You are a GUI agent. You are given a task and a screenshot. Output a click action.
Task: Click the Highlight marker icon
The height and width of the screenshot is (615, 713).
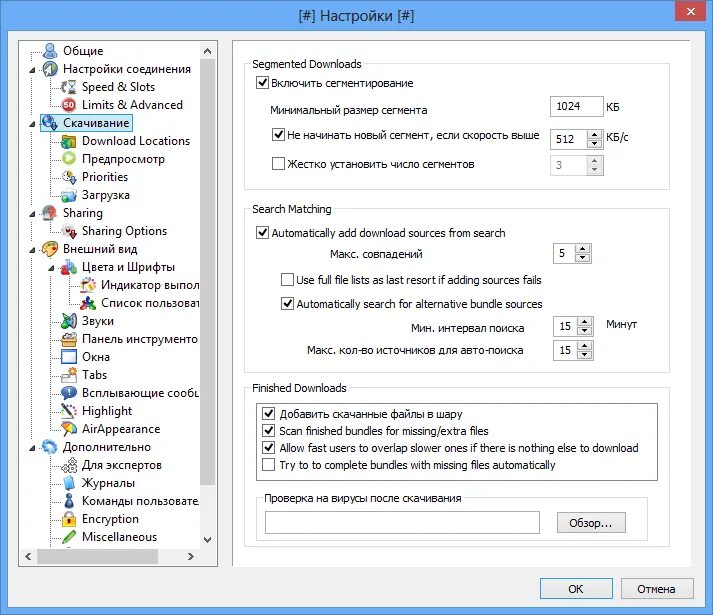coord(69,411)
